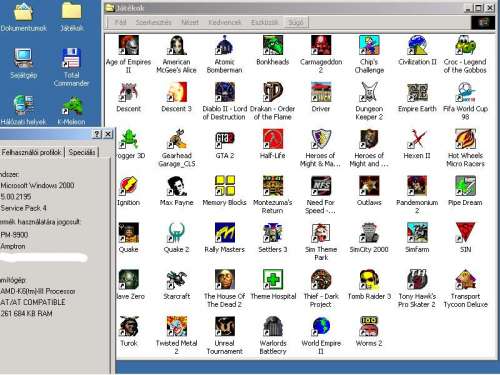Open Montezuma's Return shortcut

click(273, 186)
